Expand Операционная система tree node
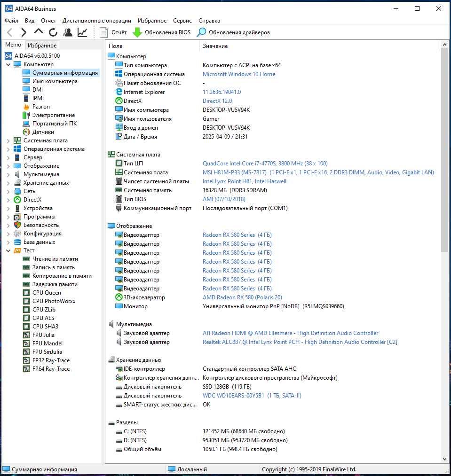Screen dimensions: 451x476 point(8,149)
